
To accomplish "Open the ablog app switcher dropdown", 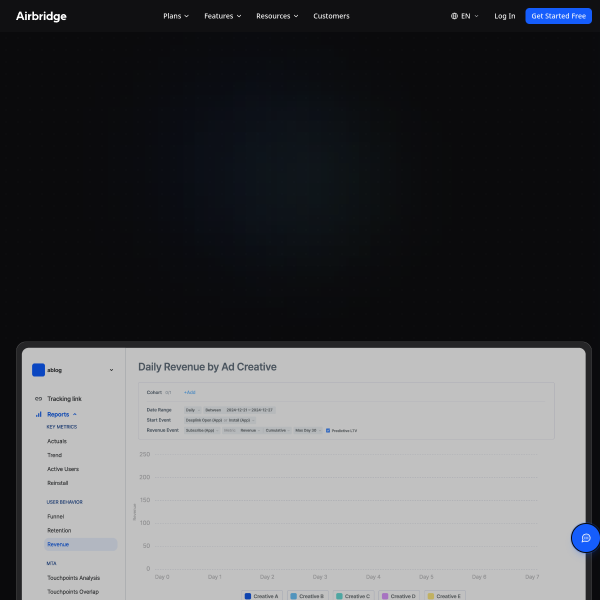I will click(x=111, y=370).
